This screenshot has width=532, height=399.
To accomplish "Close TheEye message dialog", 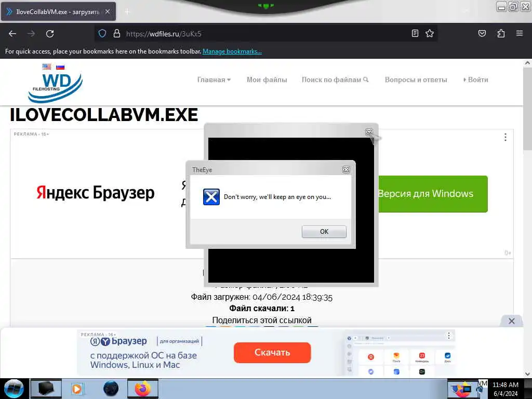I will point(346,170).
